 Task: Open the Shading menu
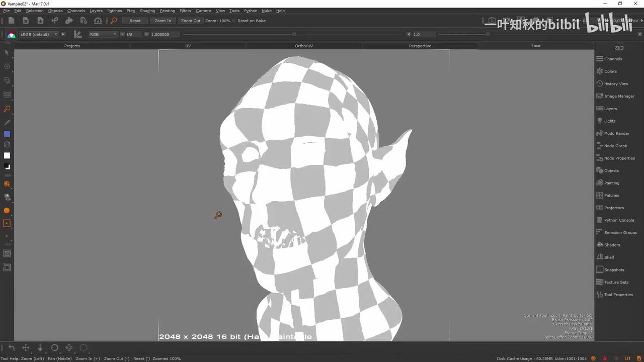(147, 11)
